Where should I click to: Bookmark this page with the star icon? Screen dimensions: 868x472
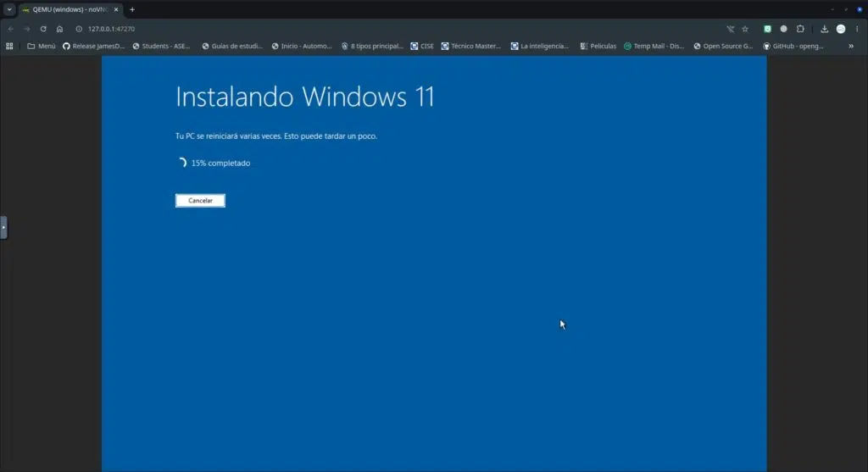745,29
